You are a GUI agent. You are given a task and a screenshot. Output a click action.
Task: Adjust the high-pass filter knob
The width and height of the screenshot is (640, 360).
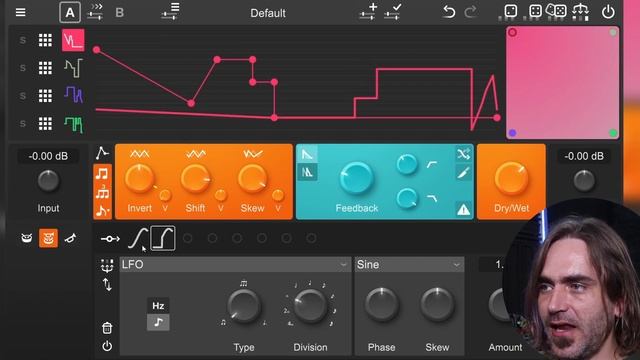point(407,164)
